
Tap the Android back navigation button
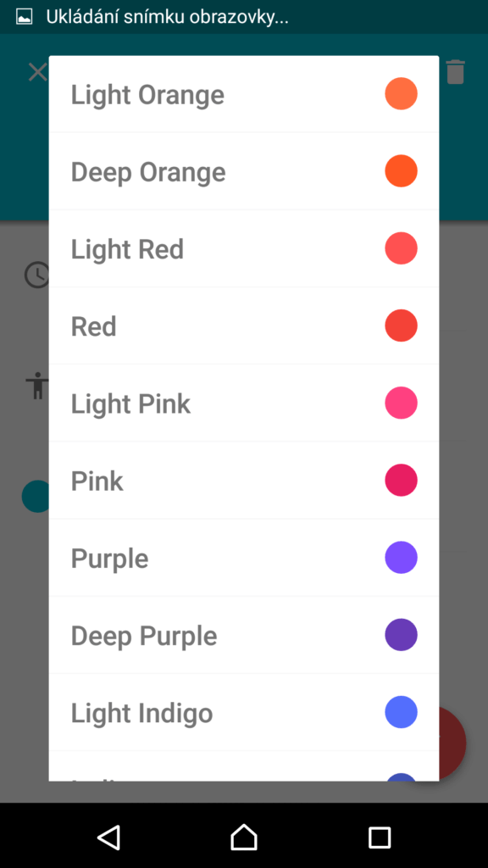coord(109,837)
